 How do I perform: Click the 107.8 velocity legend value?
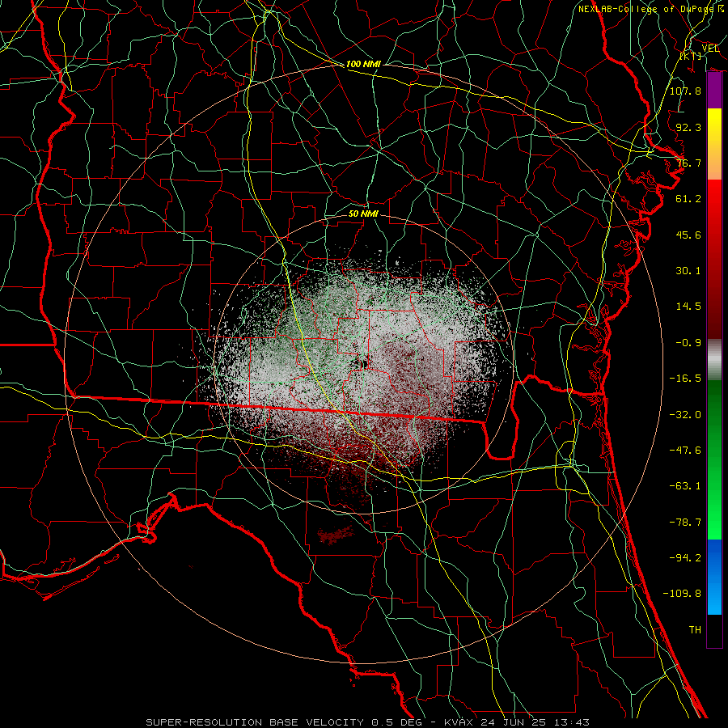(x=685, y=91)
